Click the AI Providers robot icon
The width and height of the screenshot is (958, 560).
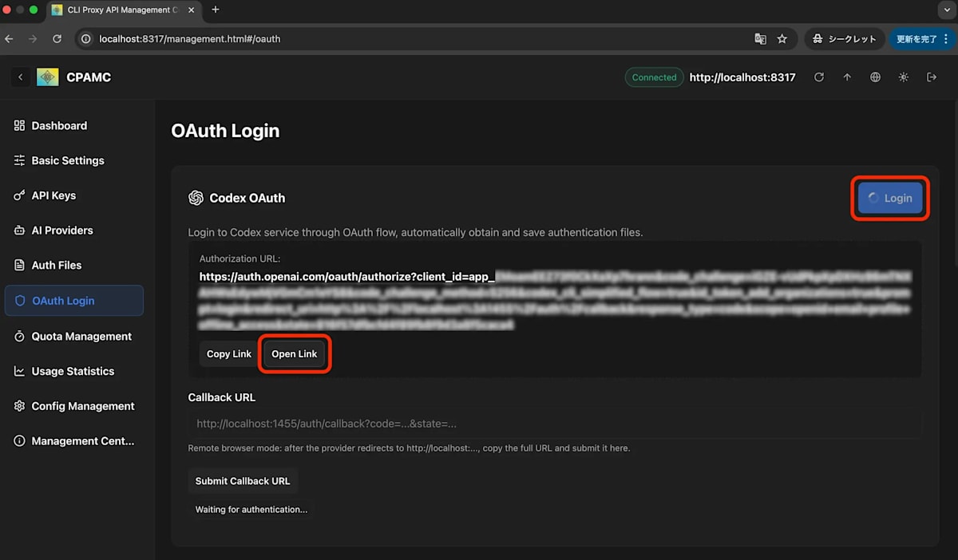[x=20, y=231]
